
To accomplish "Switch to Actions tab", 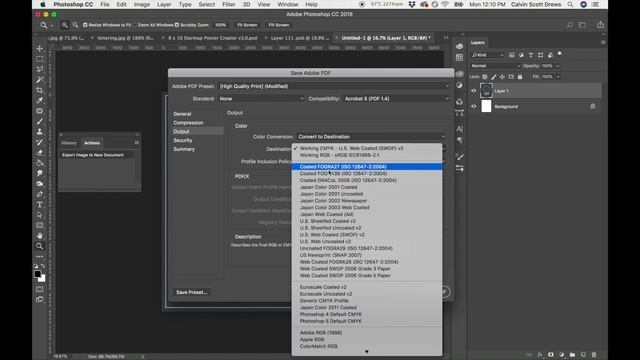I will 92,143.
